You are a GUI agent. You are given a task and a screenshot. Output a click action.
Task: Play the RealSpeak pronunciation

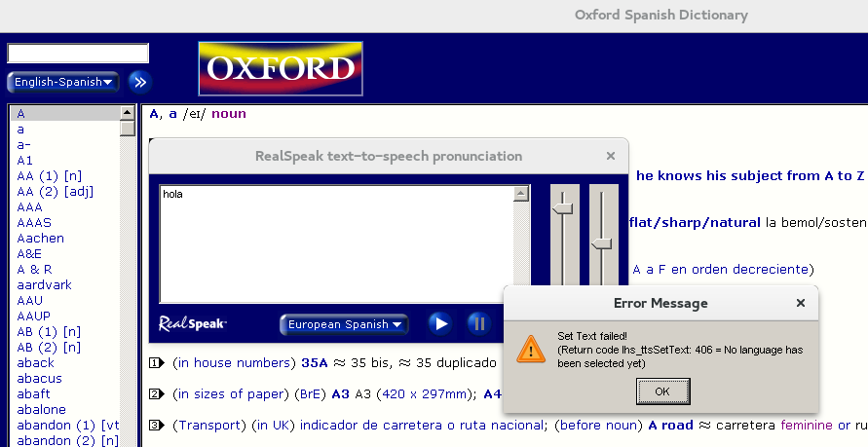[x=440, y=323]
